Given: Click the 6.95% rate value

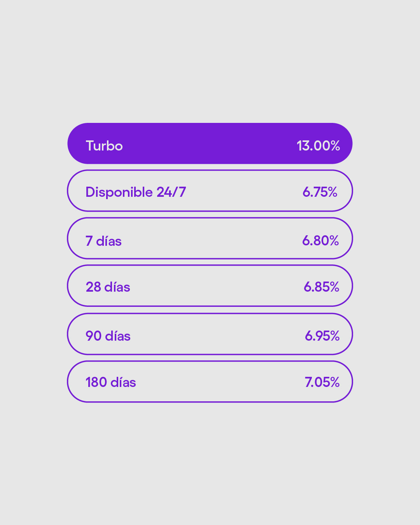Looking at the screenshot, I should [x=322, y=336].
